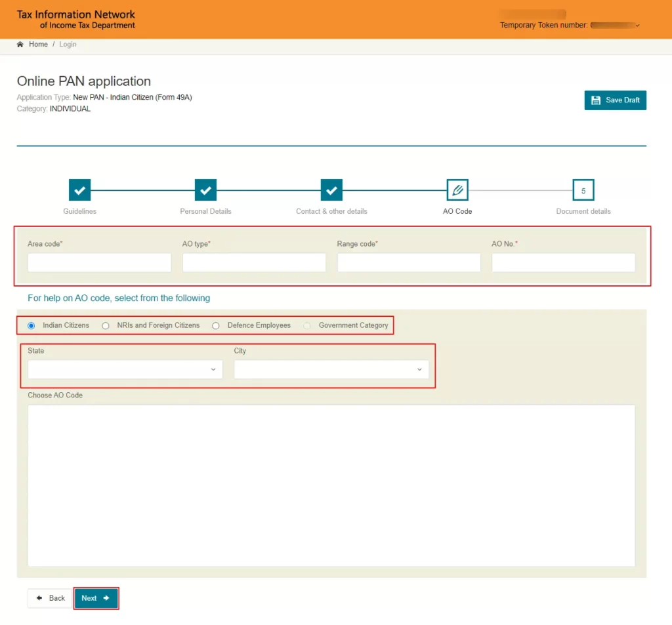Click inside the Choose AO Code list box
672x625 pixels.
(x=331, y=486)
